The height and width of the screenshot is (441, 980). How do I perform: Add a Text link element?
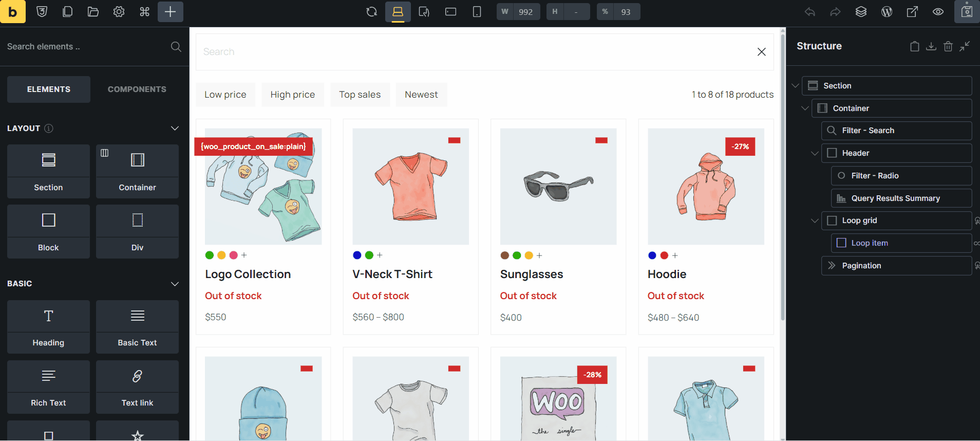(137, 387)
